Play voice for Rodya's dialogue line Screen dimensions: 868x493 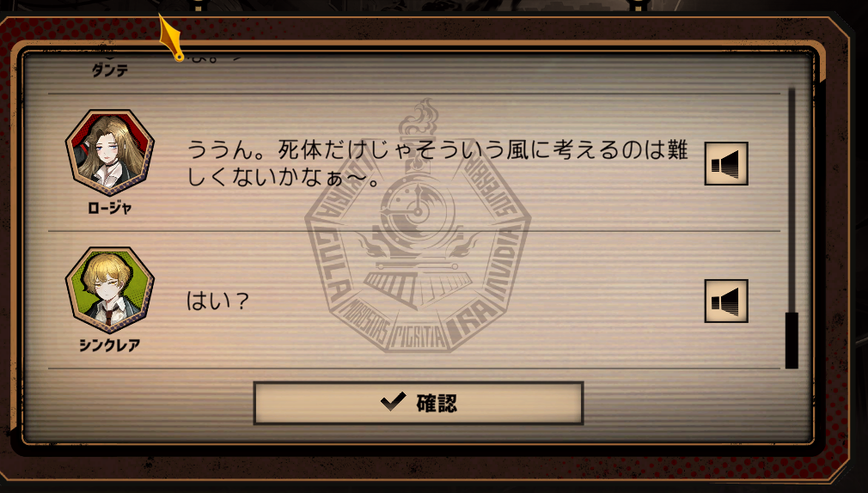[726, 163]
